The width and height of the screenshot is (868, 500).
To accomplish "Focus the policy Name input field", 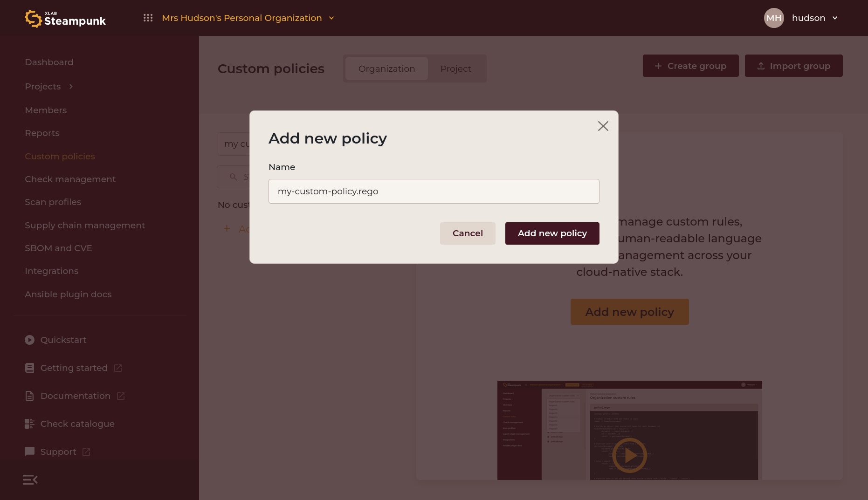I will (x=434, y=192).
